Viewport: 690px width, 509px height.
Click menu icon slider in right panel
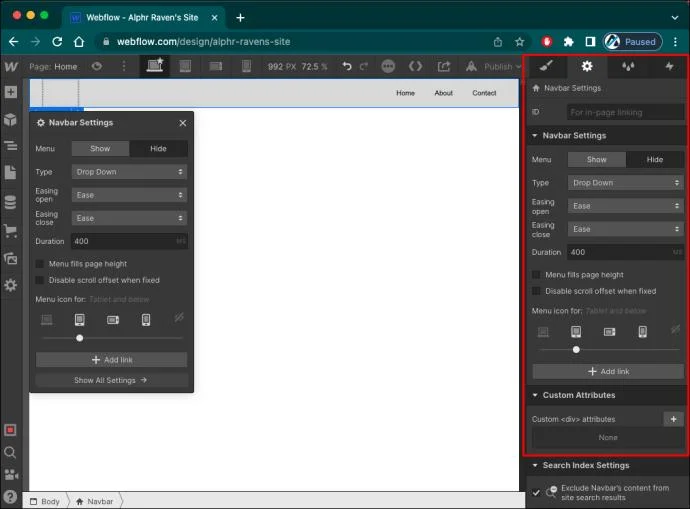[x=576, y=350]
